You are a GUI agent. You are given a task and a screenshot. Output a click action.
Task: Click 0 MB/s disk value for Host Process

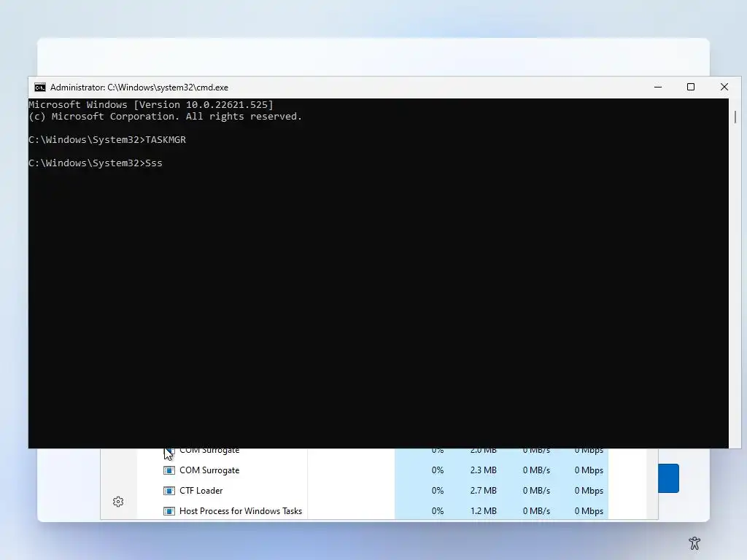point(536,511)
